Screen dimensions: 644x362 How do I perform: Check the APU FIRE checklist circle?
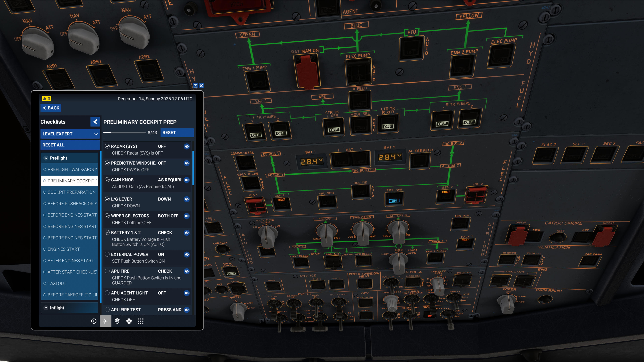point(107,271)
